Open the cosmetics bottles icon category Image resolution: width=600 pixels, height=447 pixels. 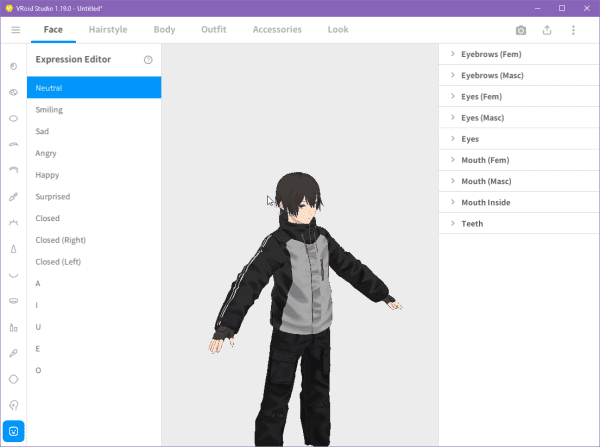coord(13,327)
